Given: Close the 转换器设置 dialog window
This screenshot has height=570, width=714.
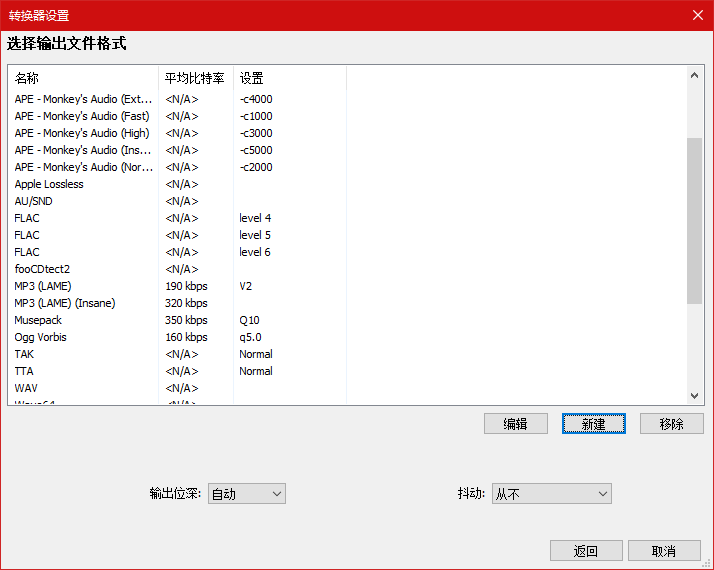Looking at the screenshot, I should click(x=697, y=15).
